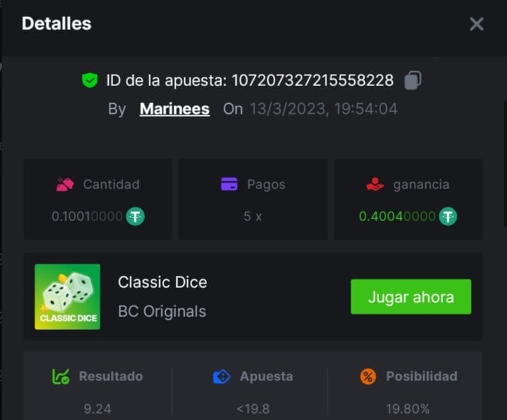Click the pink Cantidad chips icon
Viewport: 507px width, 420px height.
(65, 185)
